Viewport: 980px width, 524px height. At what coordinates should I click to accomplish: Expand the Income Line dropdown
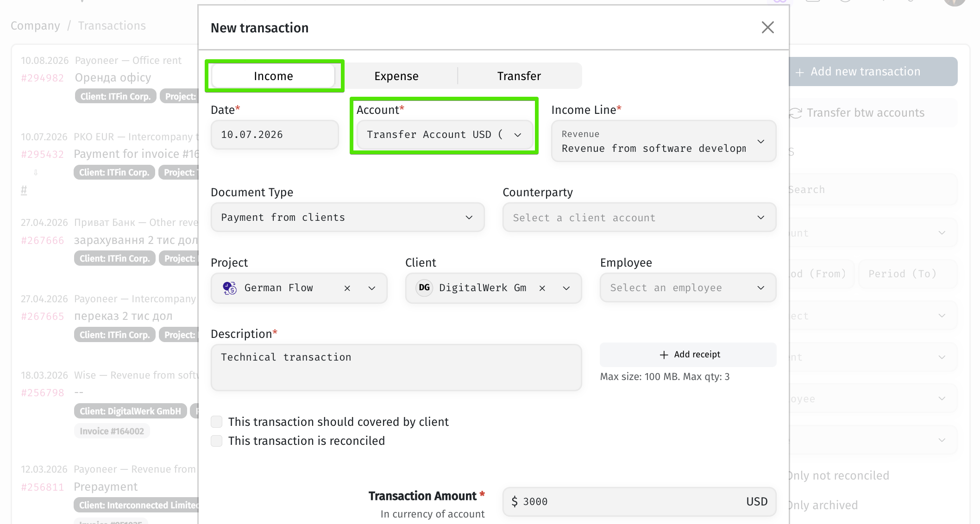(x=663, y=141)
